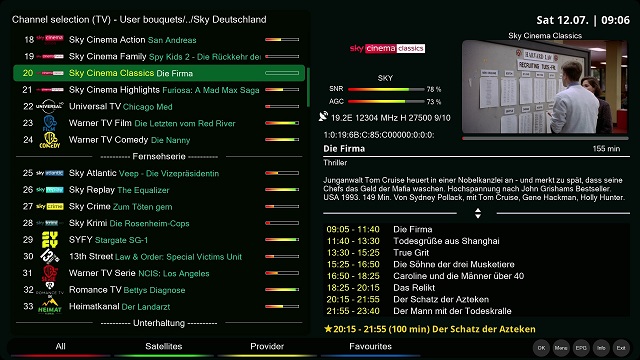
Task: Click the SYFY channel logo
Action: tap(49, 240)
